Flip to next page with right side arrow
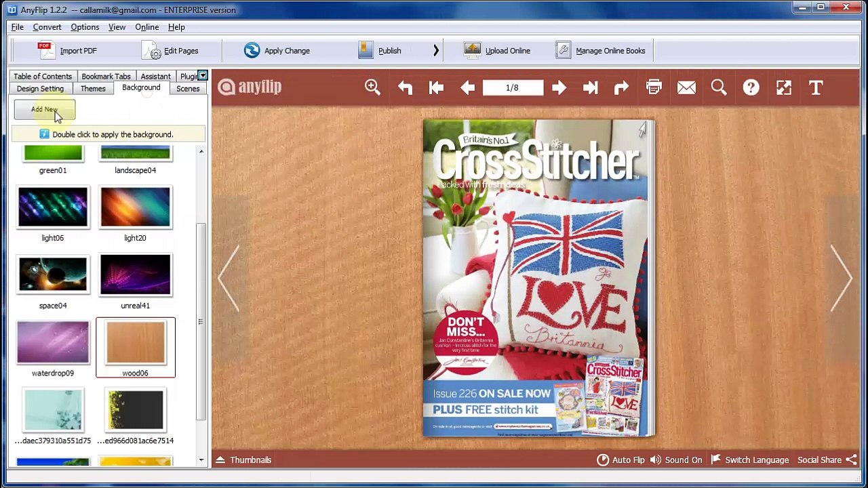Image resolution: width=868 pixels, height=488 pixels. (x=842, y=278)
